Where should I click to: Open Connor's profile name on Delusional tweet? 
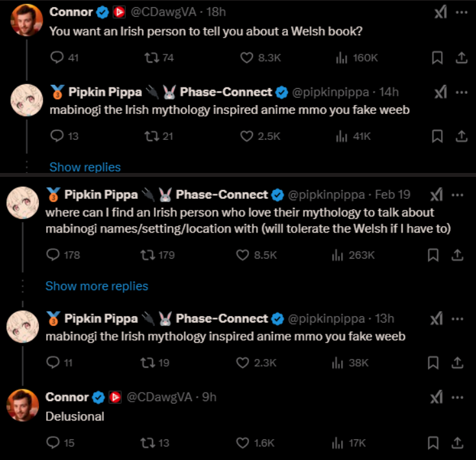[x=67, y=397]
